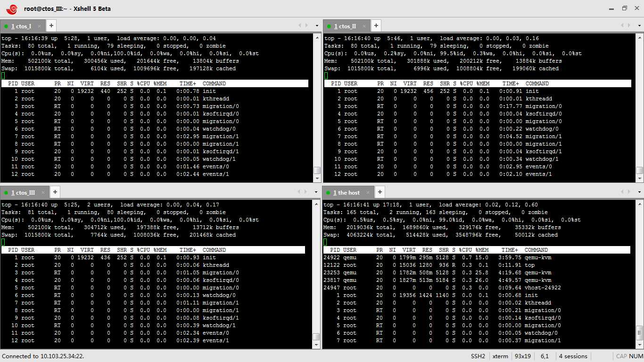Click CAP indicator in status bar
Screen dimensions: 644x362
click(621, 356)
